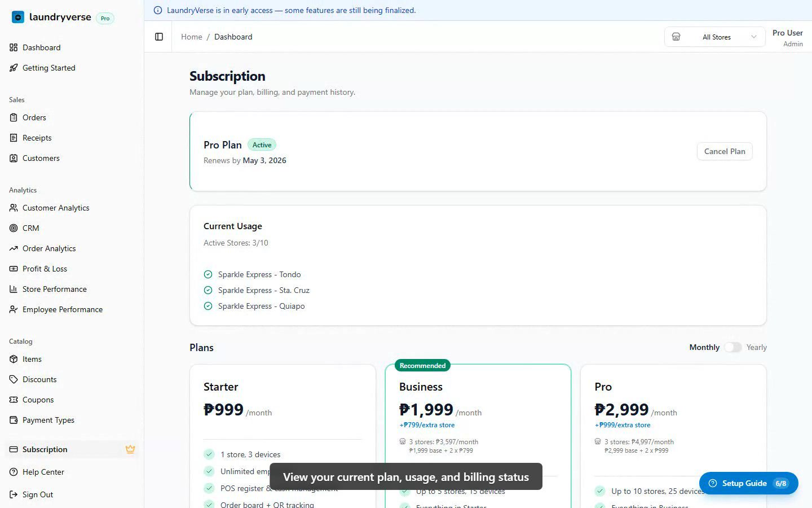Image resolution: width=812 pixels, height=508 pixels.
Task: Collapse the sidebar using the panel toggle icon
Action: click(158, 36)
